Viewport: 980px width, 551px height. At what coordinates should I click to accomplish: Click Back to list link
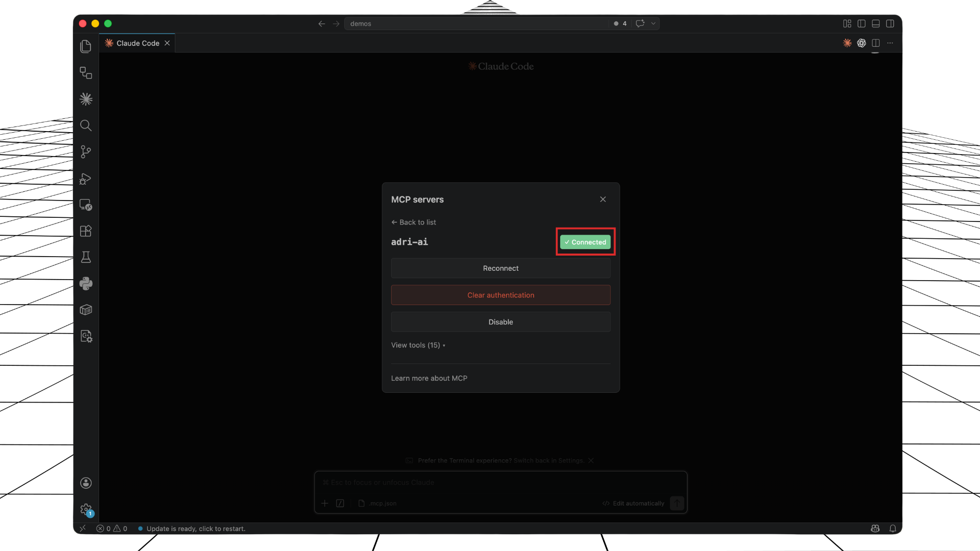pos(414,222)
